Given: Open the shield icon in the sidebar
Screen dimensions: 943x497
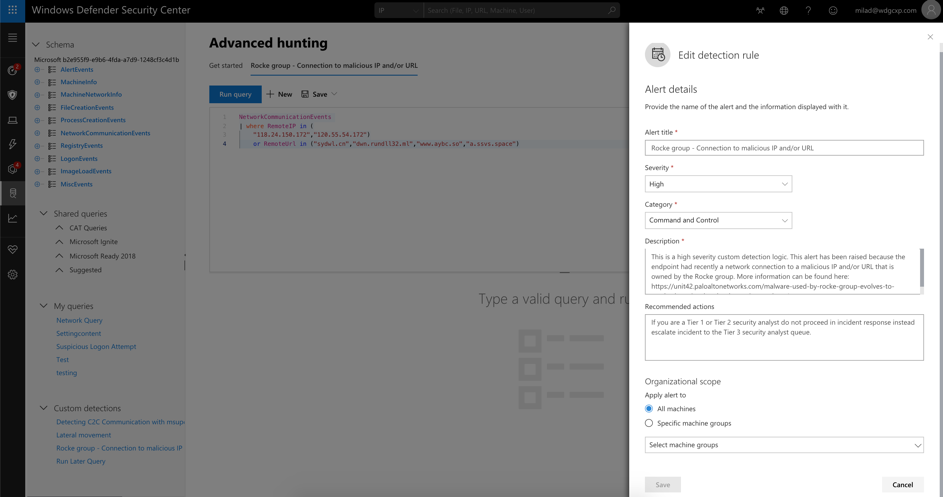Looking at the screenshot, I should coord(13,95).
